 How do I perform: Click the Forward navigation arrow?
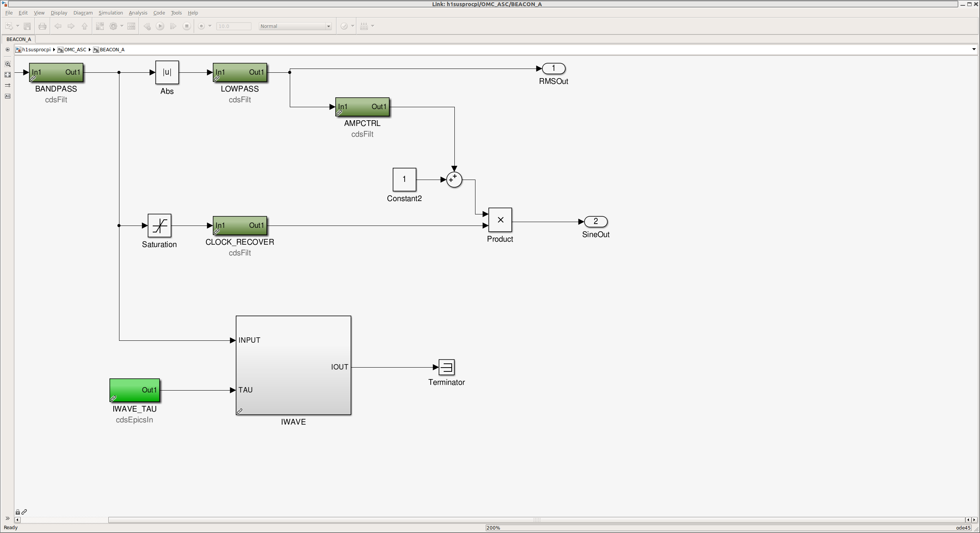(x=71, y=26)
